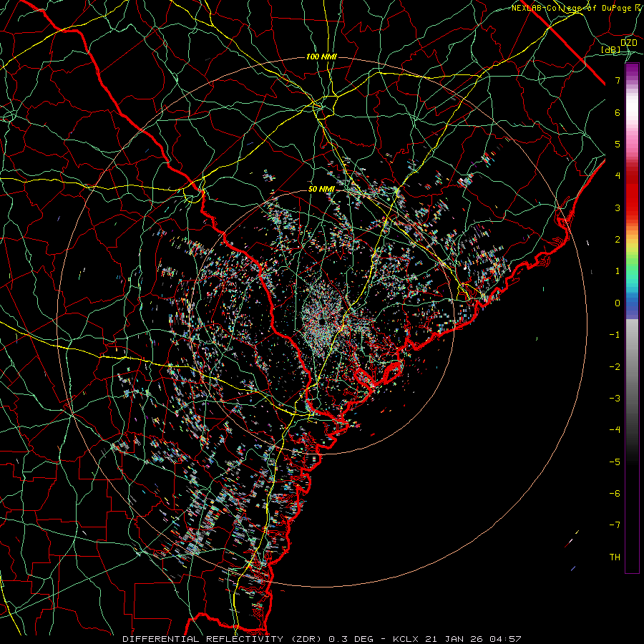Click the "TH" label at scale bottom
This screenshot has height=644, width=644.
click(x=615, y=557)
